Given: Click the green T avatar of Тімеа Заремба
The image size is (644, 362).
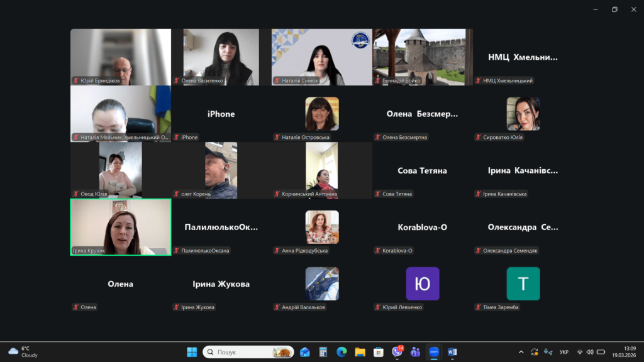Looking at the screenshot, I should click(523, 283).
